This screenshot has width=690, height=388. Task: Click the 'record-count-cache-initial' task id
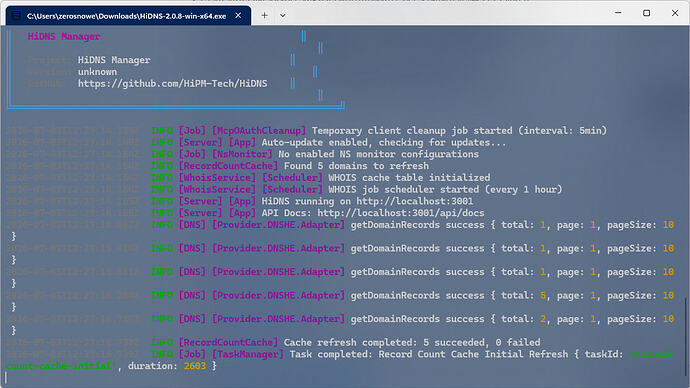point(340,360)
